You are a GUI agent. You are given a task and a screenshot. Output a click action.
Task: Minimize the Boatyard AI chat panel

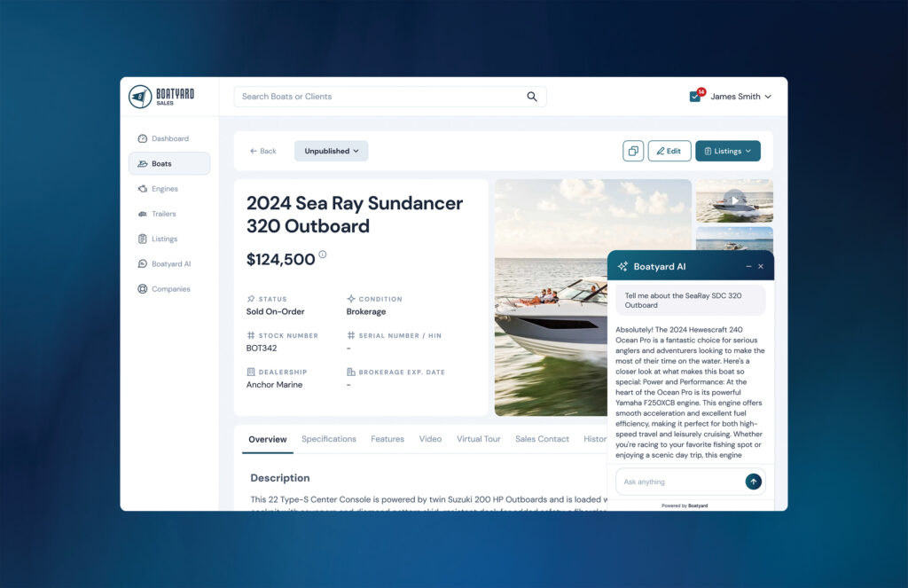point(748,266)
